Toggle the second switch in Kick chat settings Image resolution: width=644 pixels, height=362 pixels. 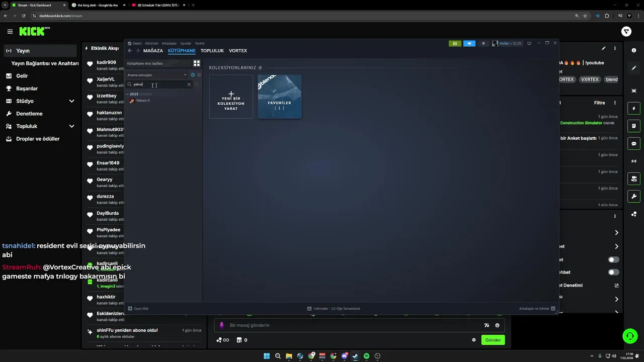[614, 272]
